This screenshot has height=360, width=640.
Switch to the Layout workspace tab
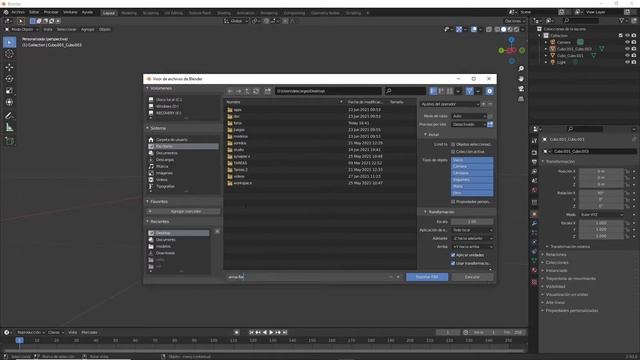[x=109, y=13]
